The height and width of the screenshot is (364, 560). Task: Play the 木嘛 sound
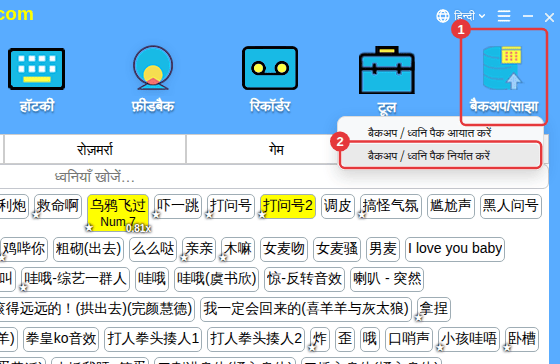pyautogui.click(x=238, y=249)
